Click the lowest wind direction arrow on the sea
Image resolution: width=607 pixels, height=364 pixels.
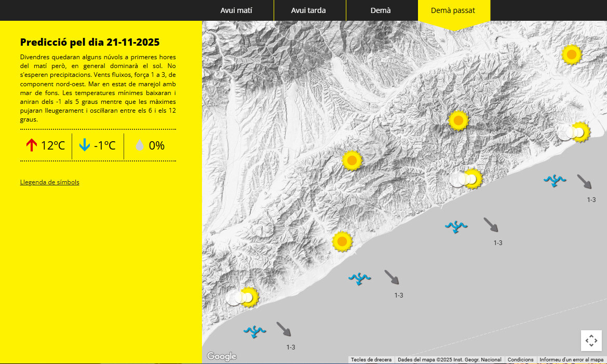284,329
